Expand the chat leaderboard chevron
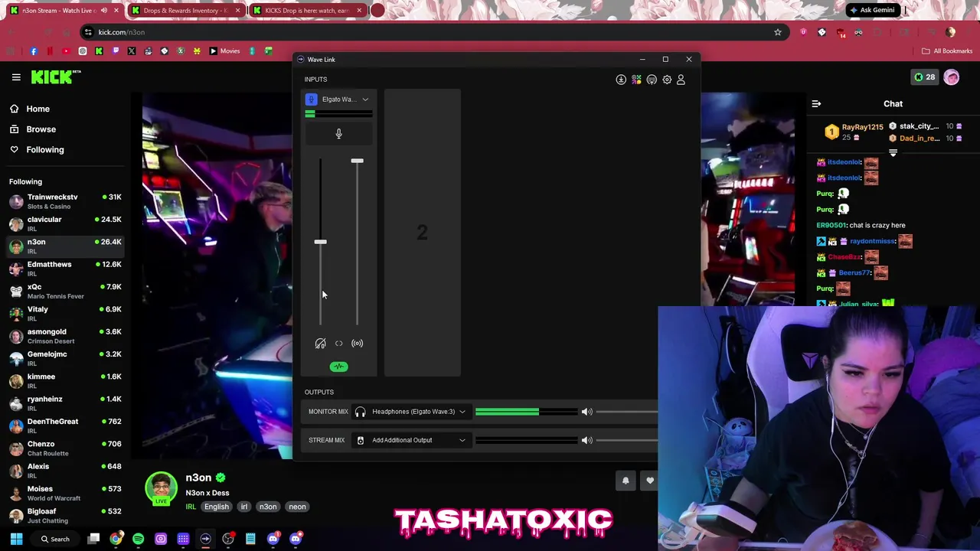This screenshot has width=980, height=551. 893,153
